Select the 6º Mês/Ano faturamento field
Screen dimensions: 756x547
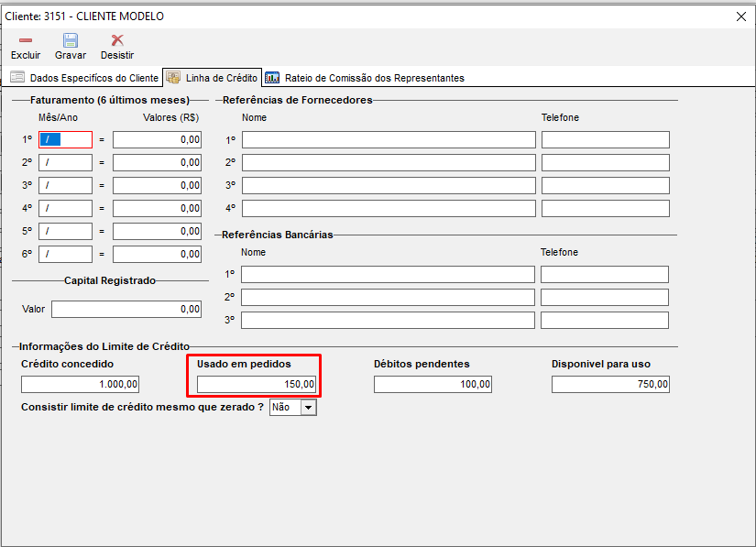coord(65,254)
